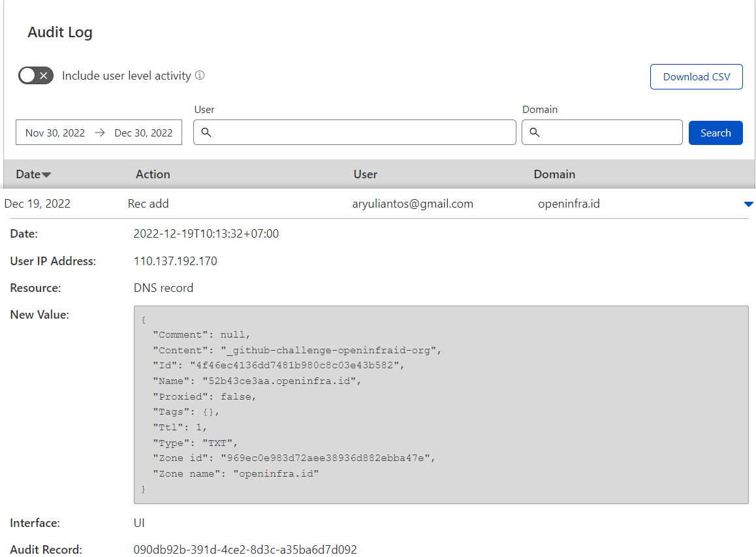Click the aryuliantos@gmail.com user entry
The height and width of the screenshot is (557, 756).
pyautogui.click(x=412, y=204)
